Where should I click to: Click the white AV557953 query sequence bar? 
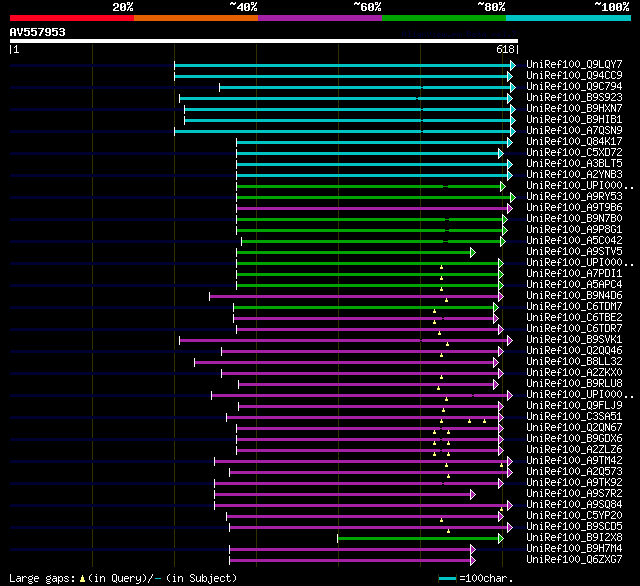264,41
